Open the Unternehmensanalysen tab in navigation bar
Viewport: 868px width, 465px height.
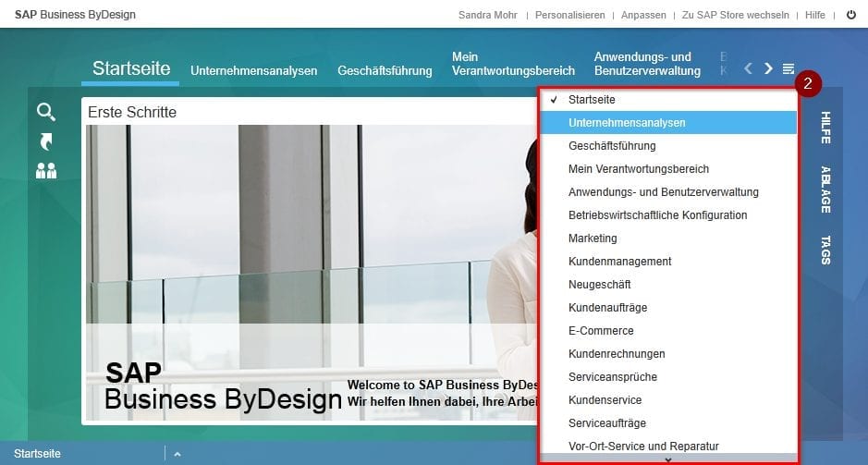(x=253, y=71)
